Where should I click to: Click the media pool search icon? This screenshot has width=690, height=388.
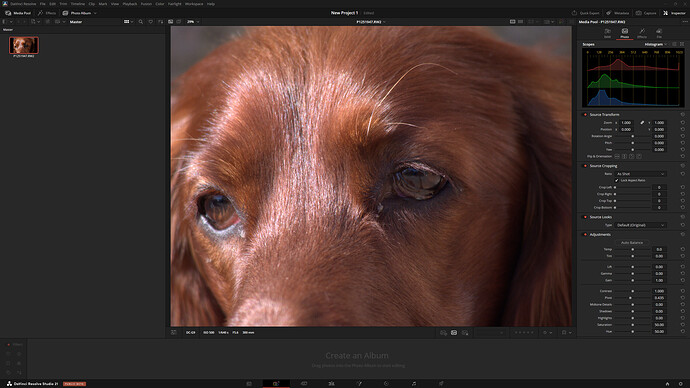141,22
